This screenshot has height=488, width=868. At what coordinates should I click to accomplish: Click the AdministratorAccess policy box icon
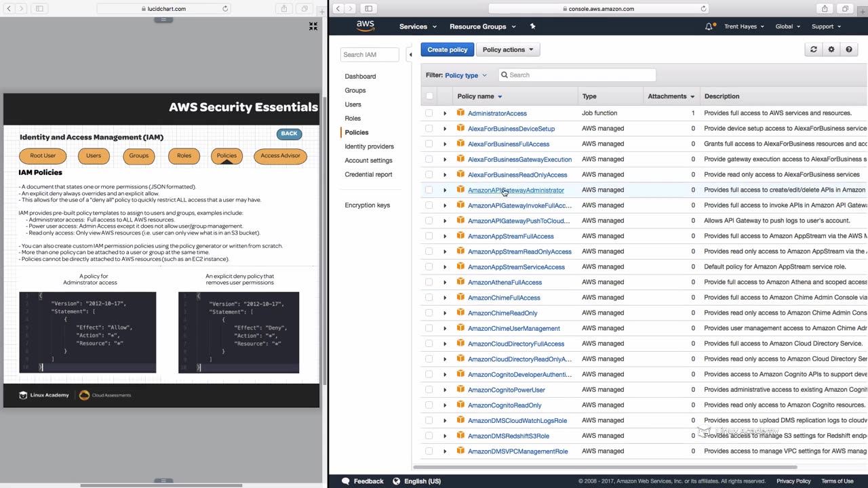460,113
